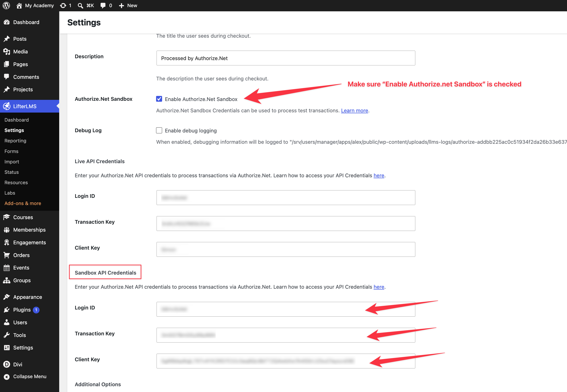
Task: Click the Appearance paintbrush icon
Action: coord(7,297)
